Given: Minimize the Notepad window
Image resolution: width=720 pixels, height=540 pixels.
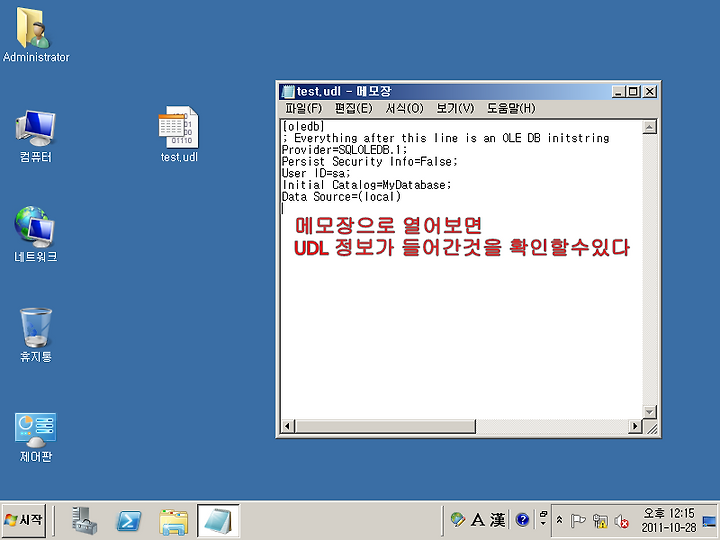Looking at the screenshot, I should click(619, 92).
